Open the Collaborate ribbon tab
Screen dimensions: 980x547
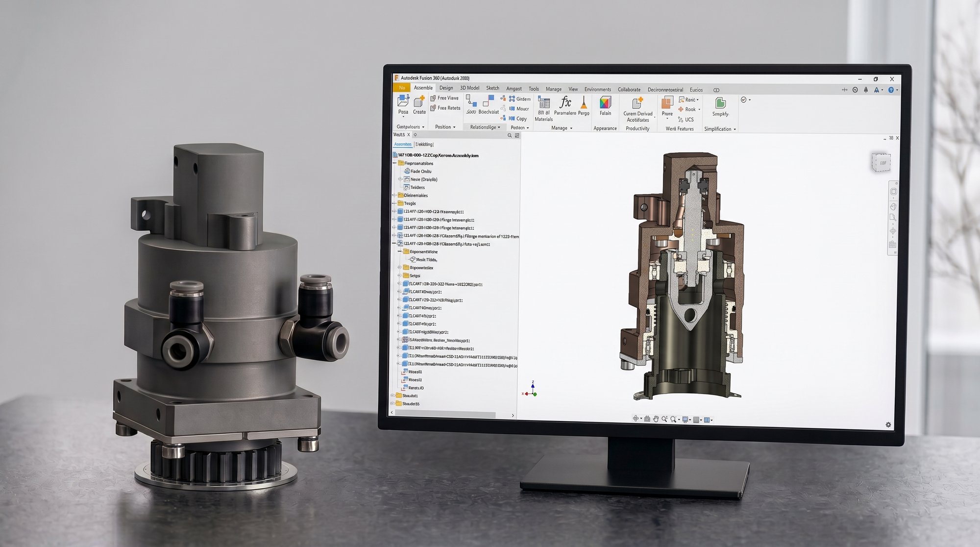(629, 90)
